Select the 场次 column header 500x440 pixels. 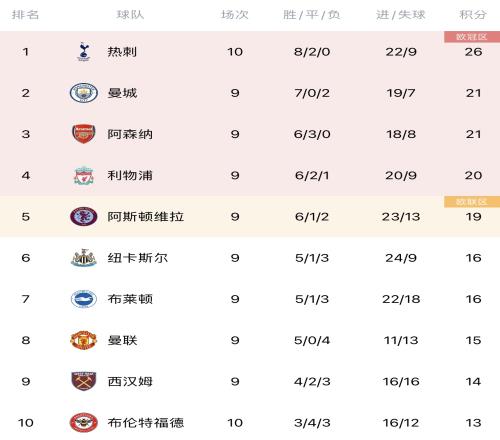(235, 15)
